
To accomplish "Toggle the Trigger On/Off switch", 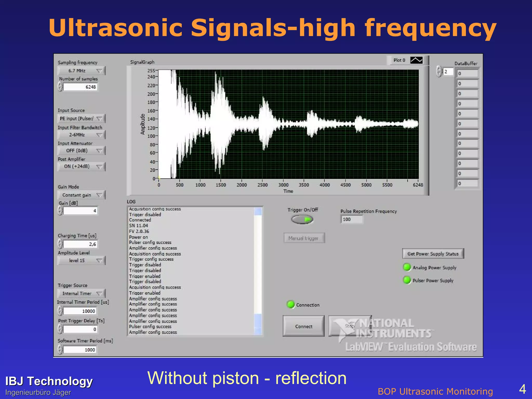I will click(x=302, y=220).
